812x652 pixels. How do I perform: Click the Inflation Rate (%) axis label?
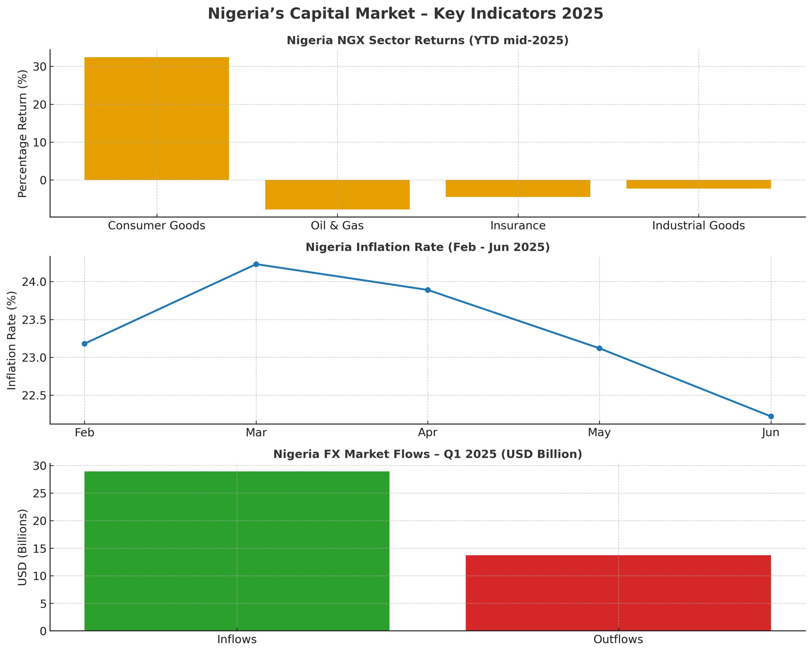[12, 340]
